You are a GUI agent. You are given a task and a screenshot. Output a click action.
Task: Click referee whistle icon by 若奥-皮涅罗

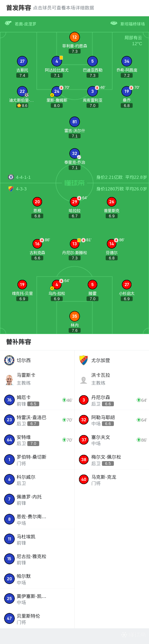coord(8,23)
